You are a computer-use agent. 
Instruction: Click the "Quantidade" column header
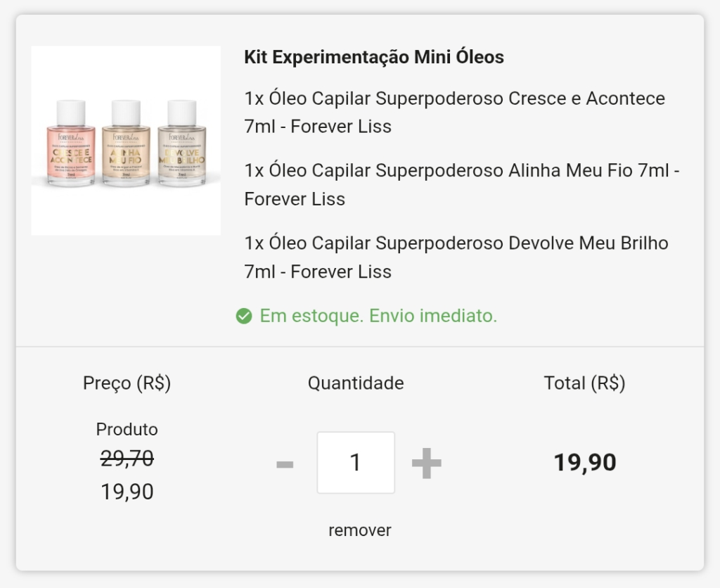click(356, 383)
